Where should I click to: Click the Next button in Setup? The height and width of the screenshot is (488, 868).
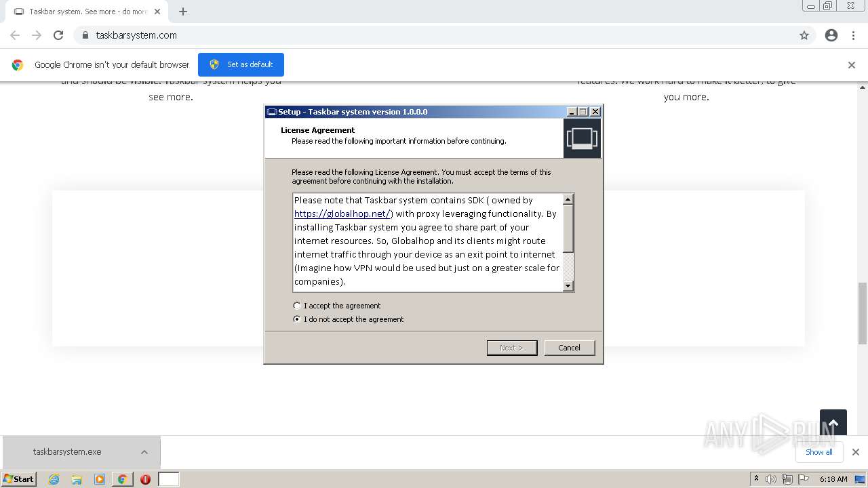point(511,348)
